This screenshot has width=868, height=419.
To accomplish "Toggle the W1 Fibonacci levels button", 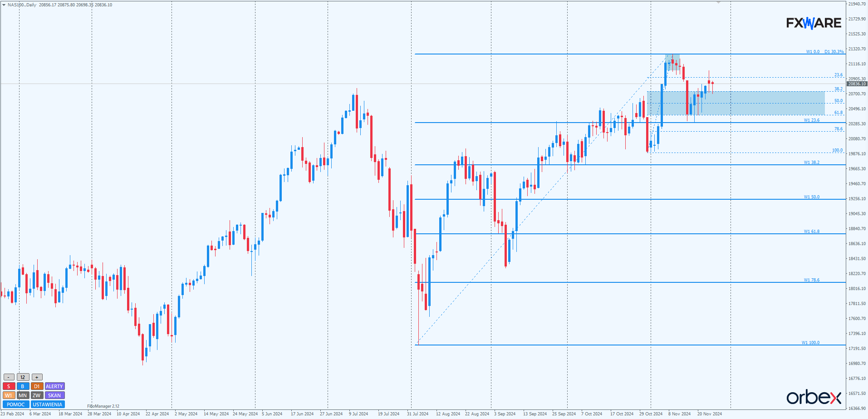I will (x=9, y=395).
